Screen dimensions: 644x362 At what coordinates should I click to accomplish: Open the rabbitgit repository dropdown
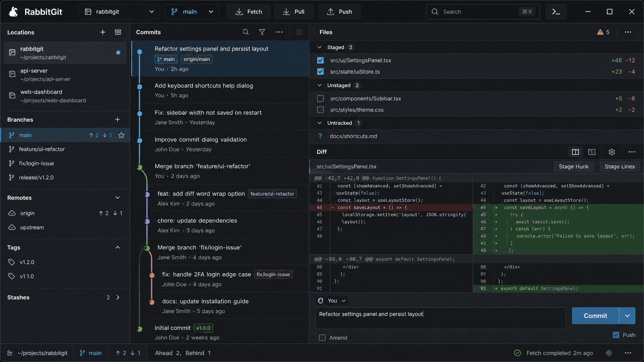119,12
